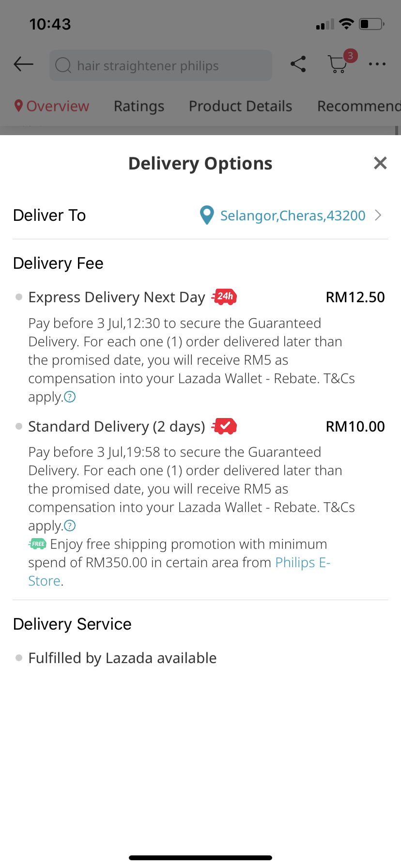Viewport: 401px width, 868px height.
Task: Tap the 24h express delivery badge
Action: [x=224, y=296]
